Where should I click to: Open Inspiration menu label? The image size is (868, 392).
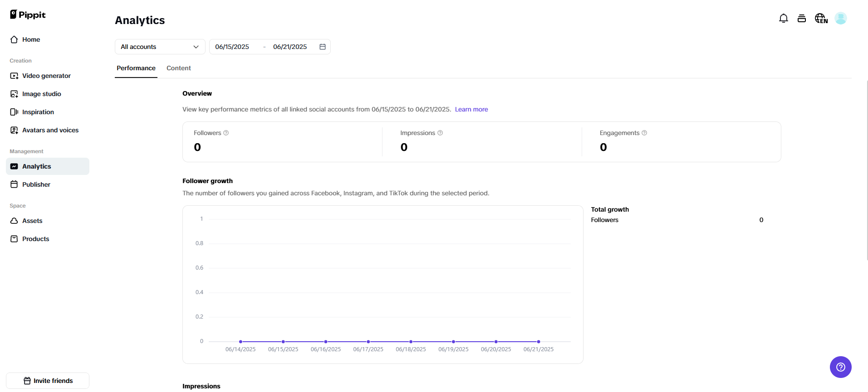pyautogui.click(x=38, y=112)
